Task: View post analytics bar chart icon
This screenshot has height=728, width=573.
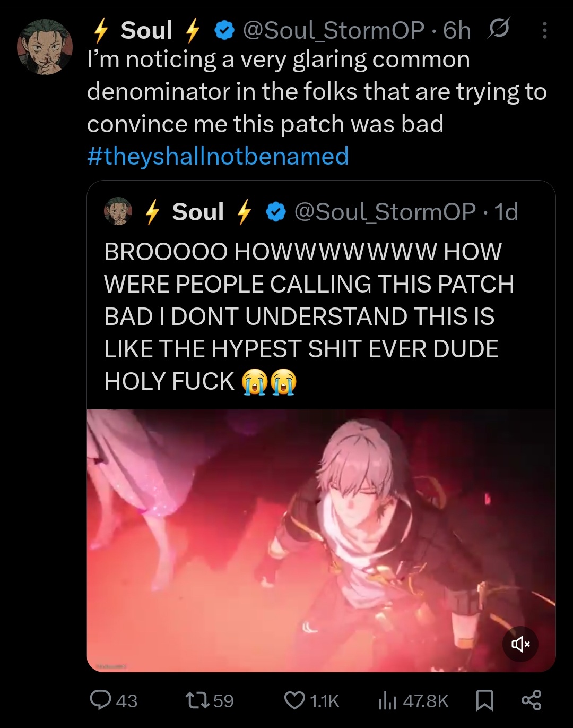Action: click(x=387, y=701)
